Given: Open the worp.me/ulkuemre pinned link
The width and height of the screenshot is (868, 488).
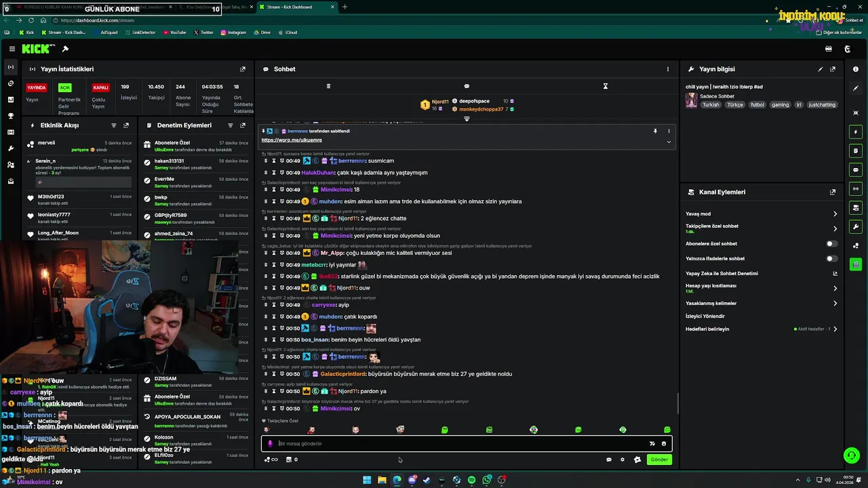Looking at the screenshot, I should (x=292, y=140).
